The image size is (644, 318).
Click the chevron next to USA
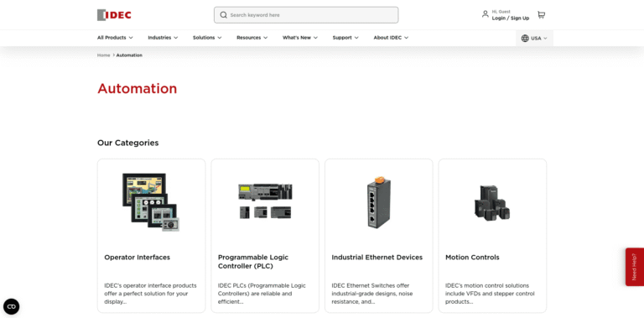point(545,39)
